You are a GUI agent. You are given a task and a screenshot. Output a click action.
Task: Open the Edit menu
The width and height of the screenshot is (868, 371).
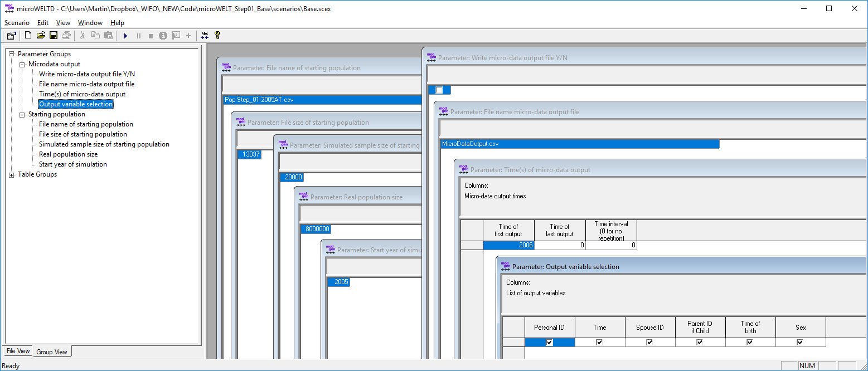[x=43, y=23]
